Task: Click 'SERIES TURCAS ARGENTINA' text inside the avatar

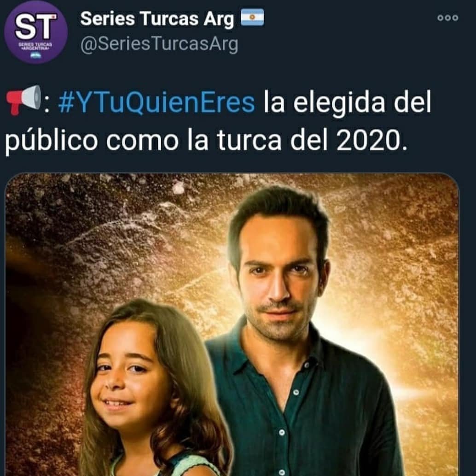Action: (35, 46)
